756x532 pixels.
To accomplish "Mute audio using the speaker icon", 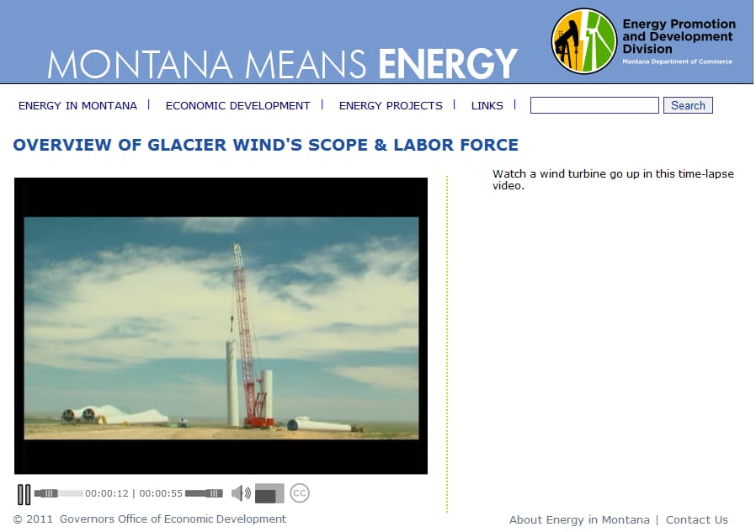I will [x=242, y=492].
